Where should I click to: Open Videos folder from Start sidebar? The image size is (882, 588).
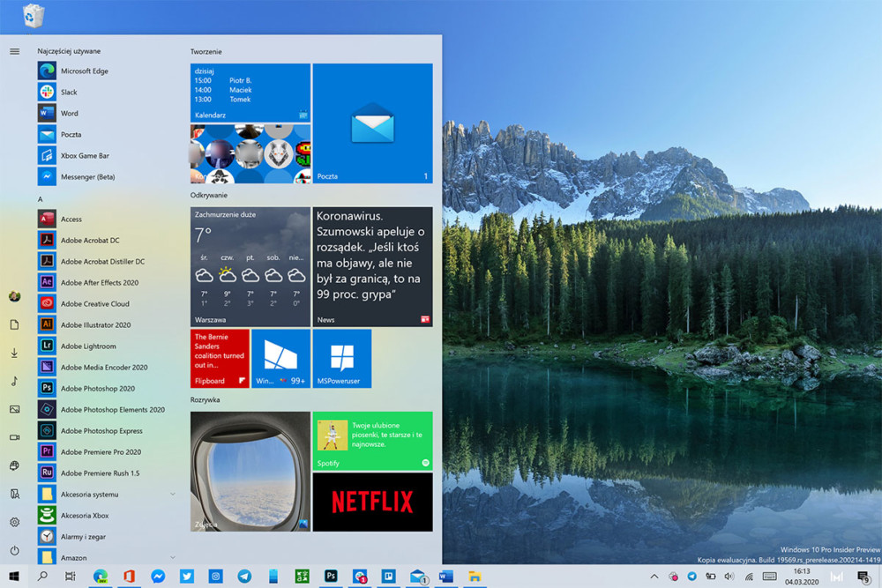[x=15, y=437]
